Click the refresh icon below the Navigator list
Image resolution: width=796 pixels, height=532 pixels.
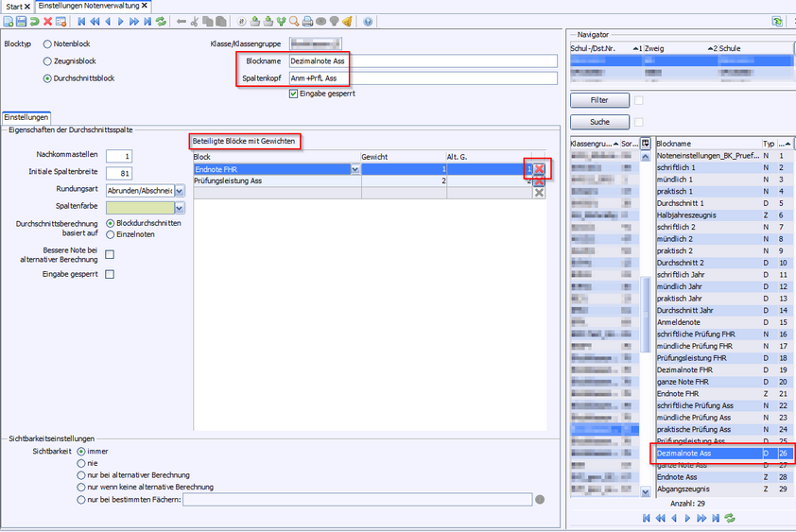coord(730,518)
